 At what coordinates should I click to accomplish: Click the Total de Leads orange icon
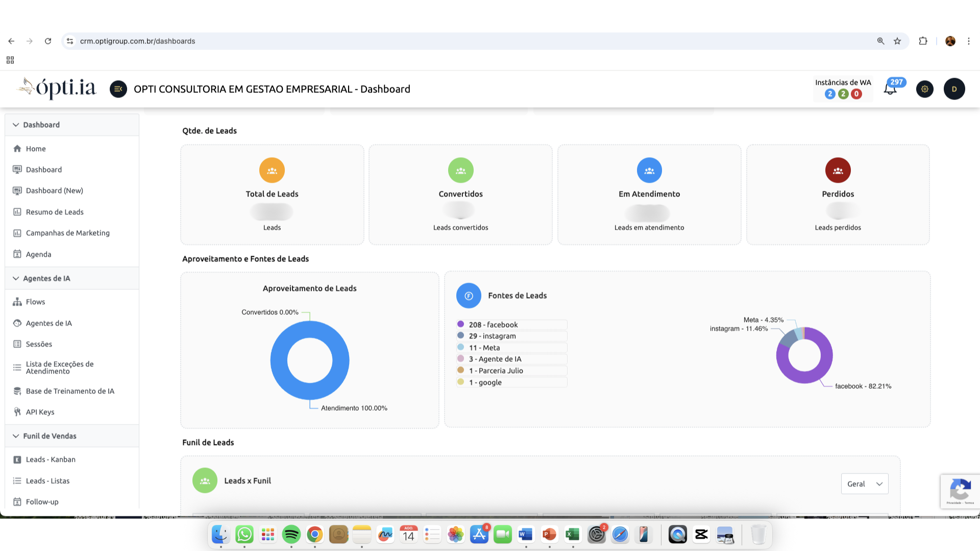[x=272, y=170]
